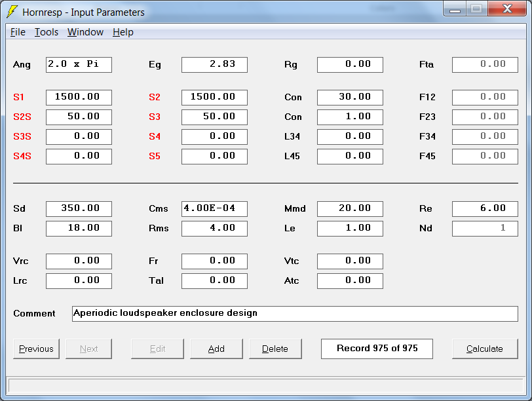
Task: Click the Record 975 of 975 box
Action: click(377, 349)
